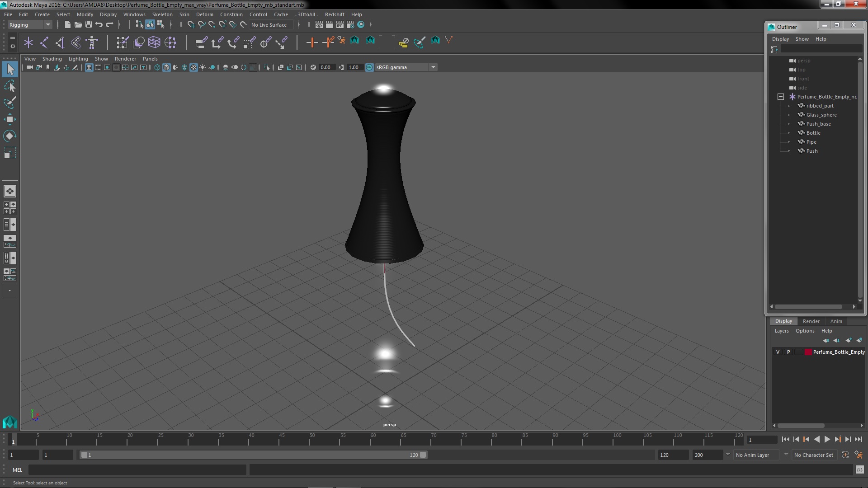
Task: Click the No Live Surface field
Action: (x=271, y=25)
